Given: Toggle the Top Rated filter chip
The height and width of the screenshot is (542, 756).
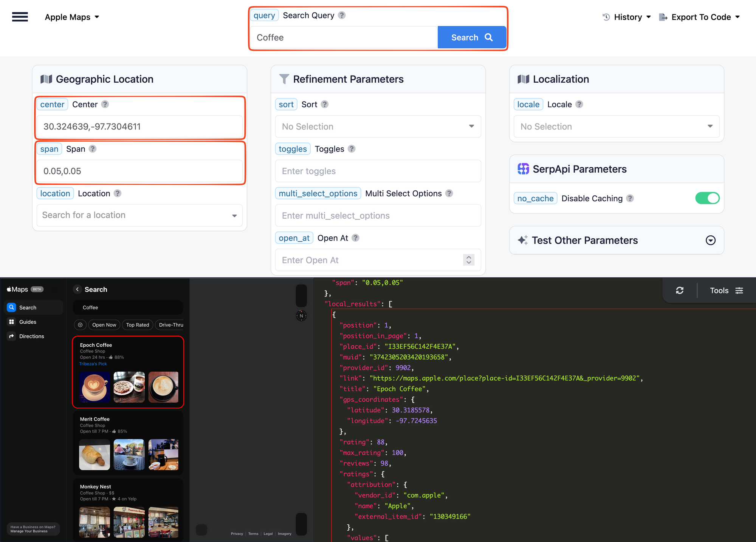Looking at the screenshot, I should [x=138, y=325].
